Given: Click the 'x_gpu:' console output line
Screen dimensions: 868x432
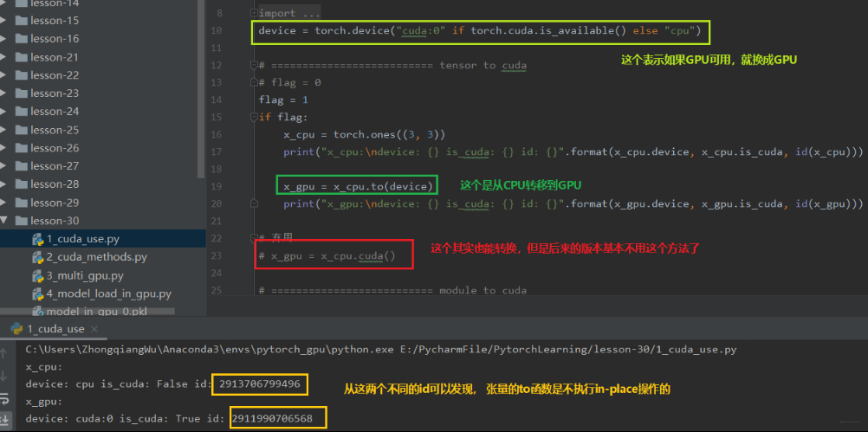Looking at the screenshot, I should point(44,402).
